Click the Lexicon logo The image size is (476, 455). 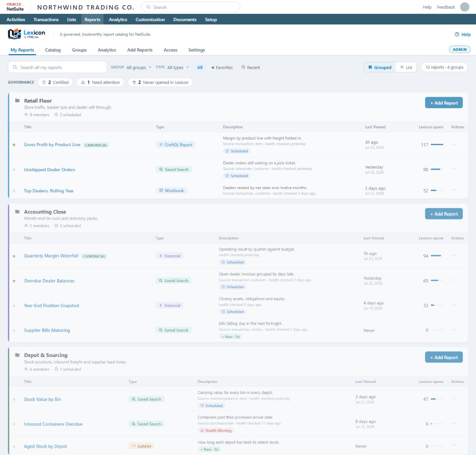[27, 34]
